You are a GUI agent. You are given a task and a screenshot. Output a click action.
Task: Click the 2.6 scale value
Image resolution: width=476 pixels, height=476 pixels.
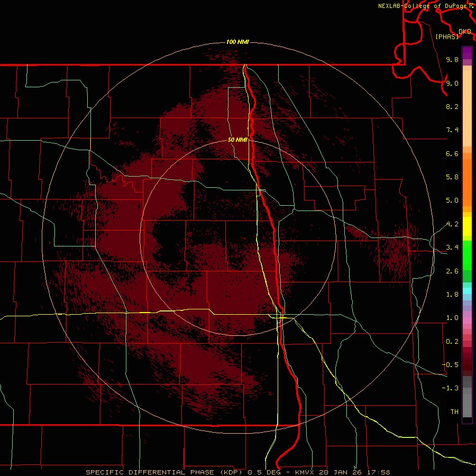[x=452, y=271]
